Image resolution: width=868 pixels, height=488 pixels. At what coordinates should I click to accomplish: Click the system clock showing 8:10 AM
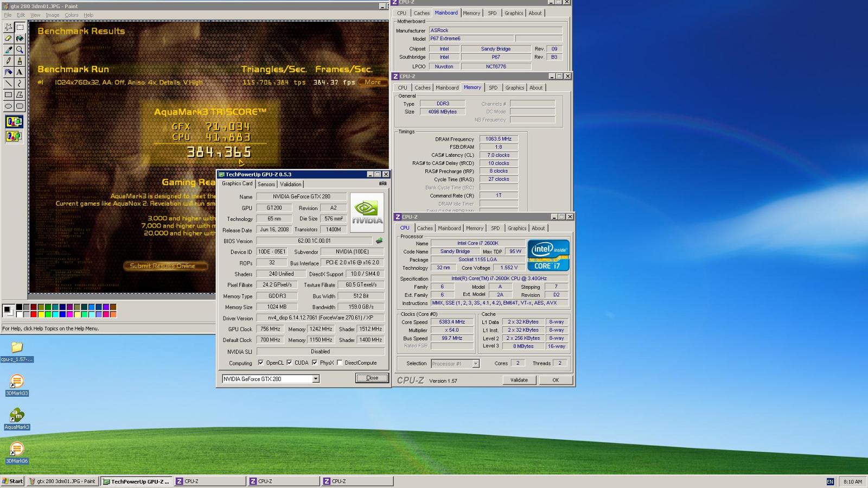click(x=853, y=481)
